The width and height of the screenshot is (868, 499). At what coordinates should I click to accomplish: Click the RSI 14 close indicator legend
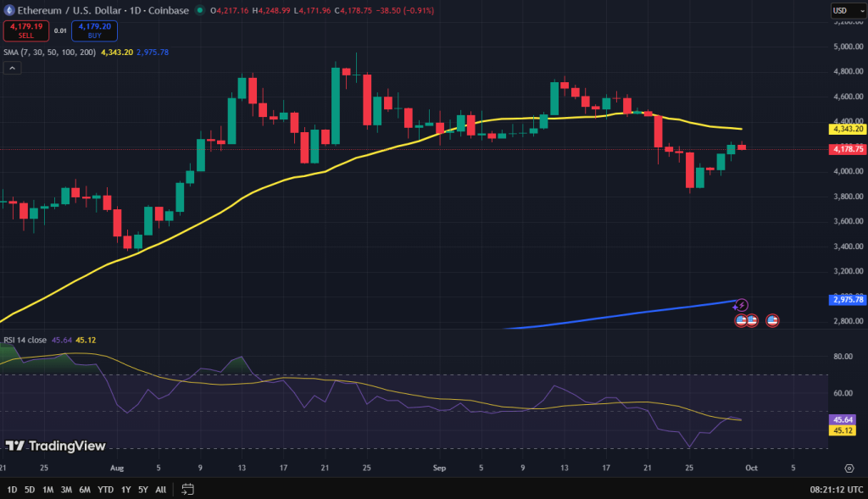(25, 340)
